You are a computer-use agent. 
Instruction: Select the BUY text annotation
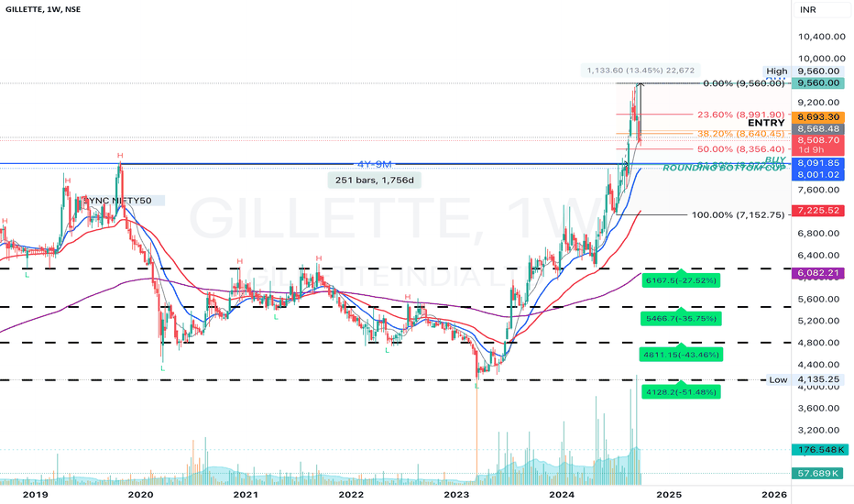pyautogui.click(x=775, y=159)
